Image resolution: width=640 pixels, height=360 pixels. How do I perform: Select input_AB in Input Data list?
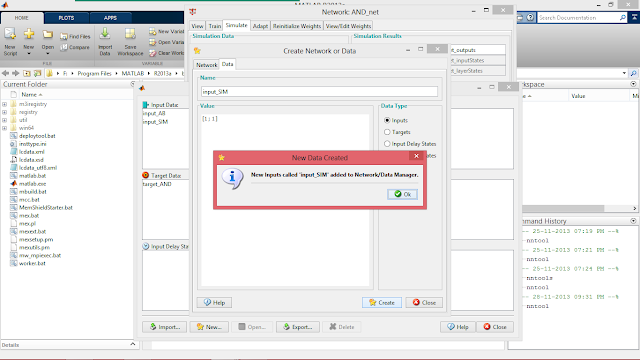[154, 113]
